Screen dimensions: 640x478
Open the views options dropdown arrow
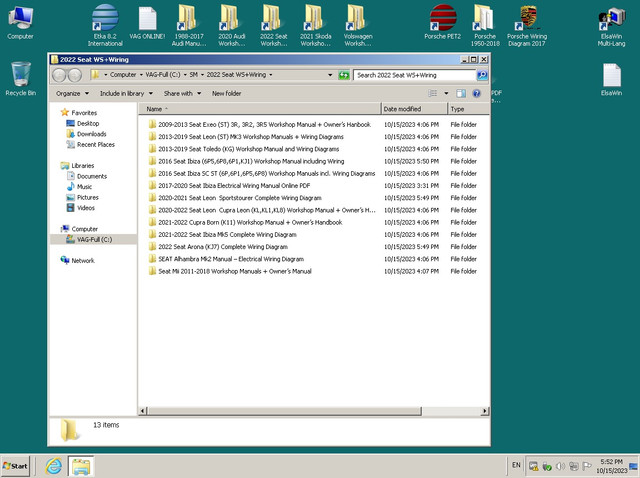tap(446, 93)
